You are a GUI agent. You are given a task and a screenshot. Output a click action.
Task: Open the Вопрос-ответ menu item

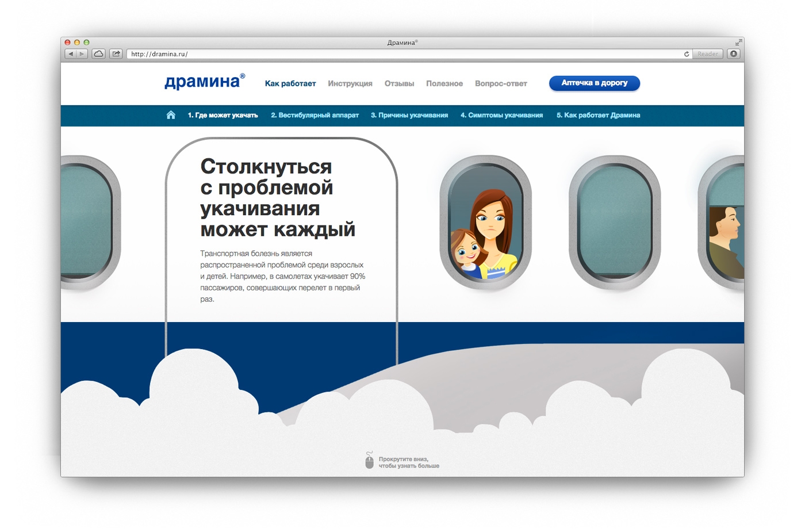click(501, 83)
